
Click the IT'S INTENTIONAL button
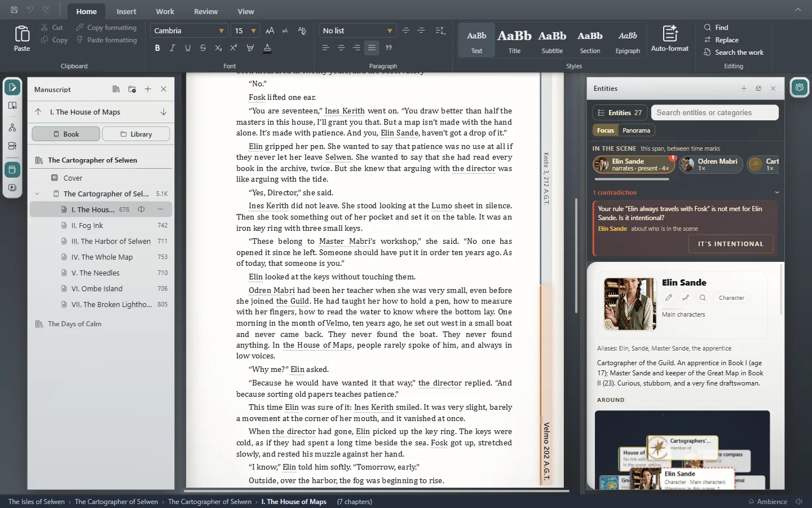click(x=731, y=244)
